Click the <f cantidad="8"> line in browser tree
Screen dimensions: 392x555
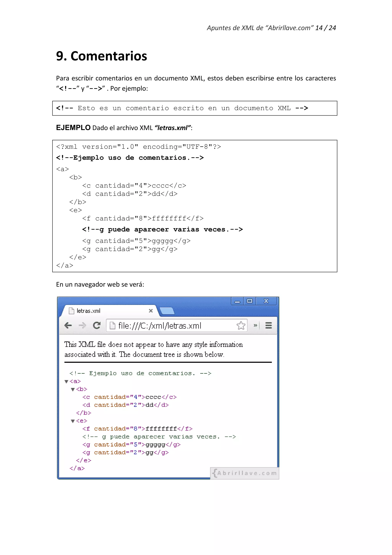[x=137, y=429]
